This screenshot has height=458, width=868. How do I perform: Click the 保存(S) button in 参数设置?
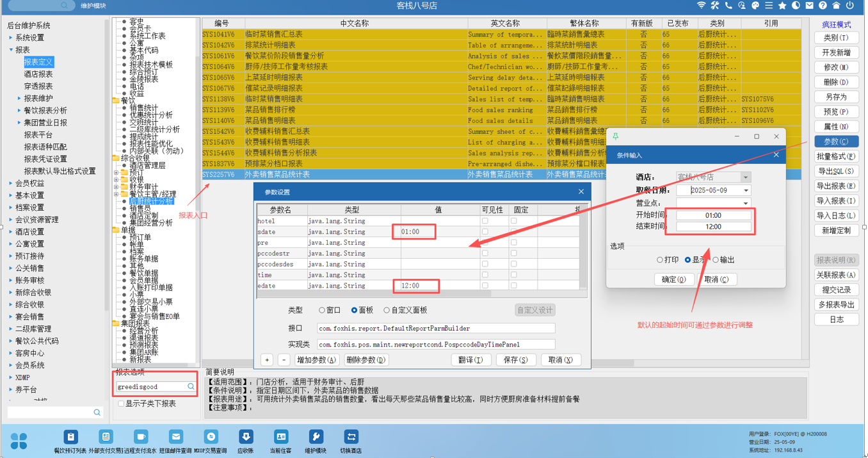point(515,360)
